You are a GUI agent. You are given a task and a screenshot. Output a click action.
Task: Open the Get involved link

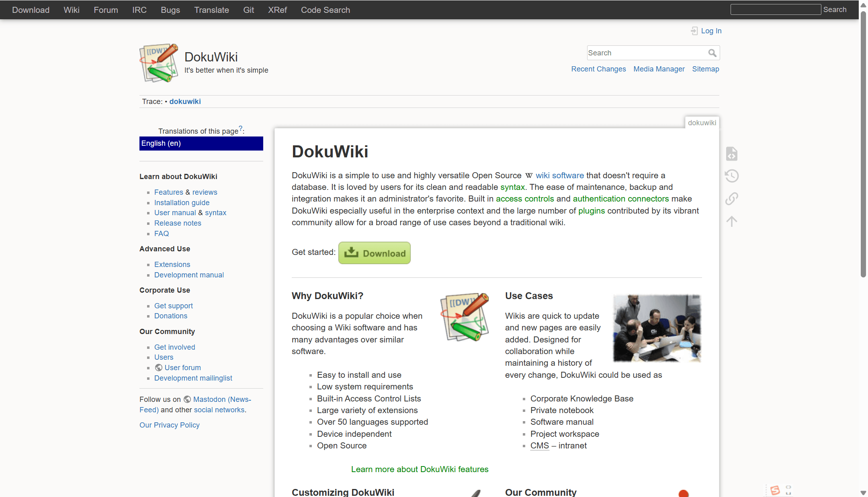coord(174,347)
